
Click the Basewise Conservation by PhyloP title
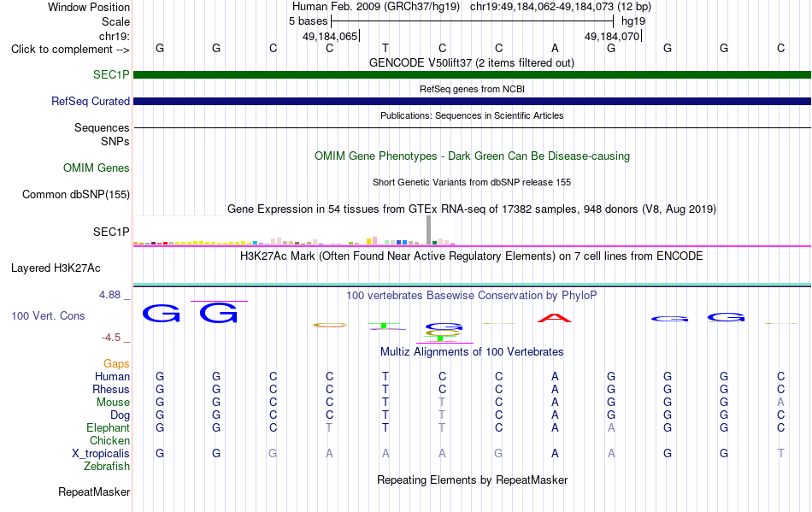[x=472, y=295]
